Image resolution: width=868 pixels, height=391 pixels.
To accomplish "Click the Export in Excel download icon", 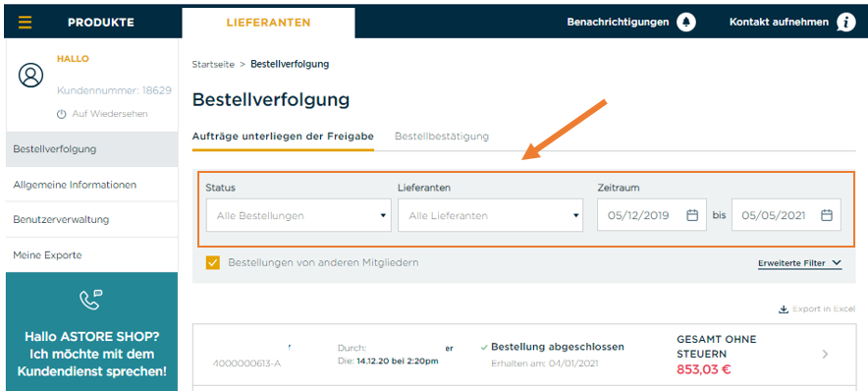I will coord(784,309).
